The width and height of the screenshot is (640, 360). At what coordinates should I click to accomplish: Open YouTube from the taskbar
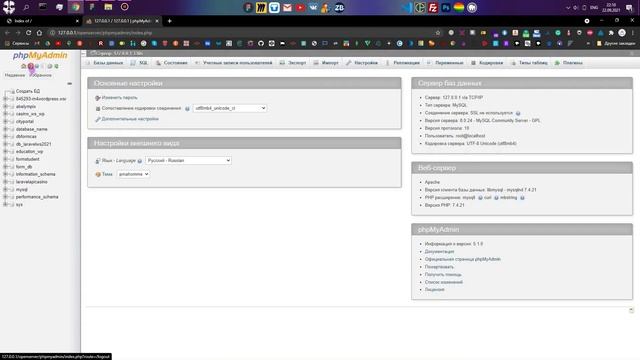(300, 8)
